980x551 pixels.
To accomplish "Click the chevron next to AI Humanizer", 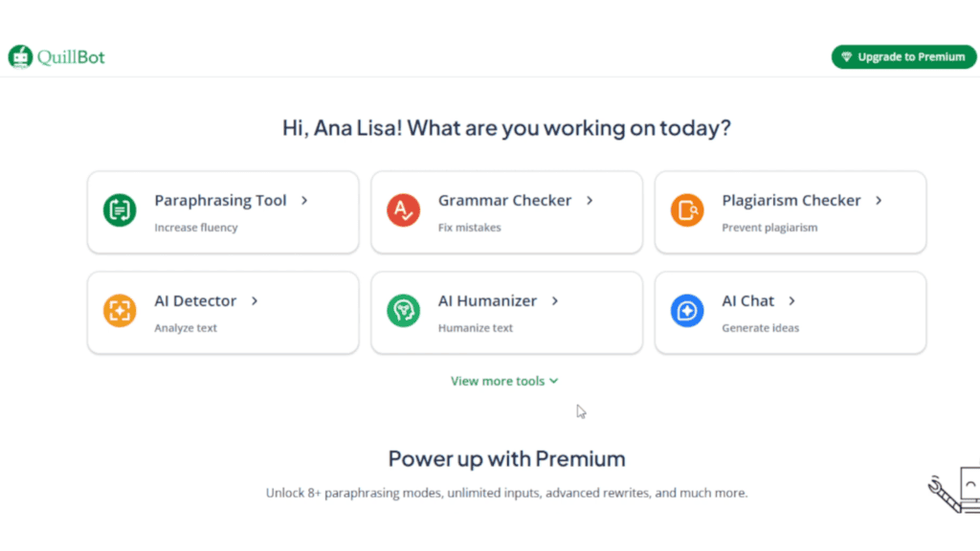I will pyautogui.click(x=555, y=300).
